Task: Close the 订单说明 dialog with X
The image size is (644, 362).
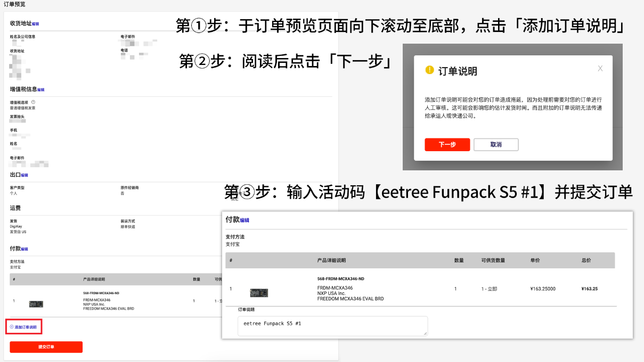Action: pyautogui.click(x=600, y=69)
